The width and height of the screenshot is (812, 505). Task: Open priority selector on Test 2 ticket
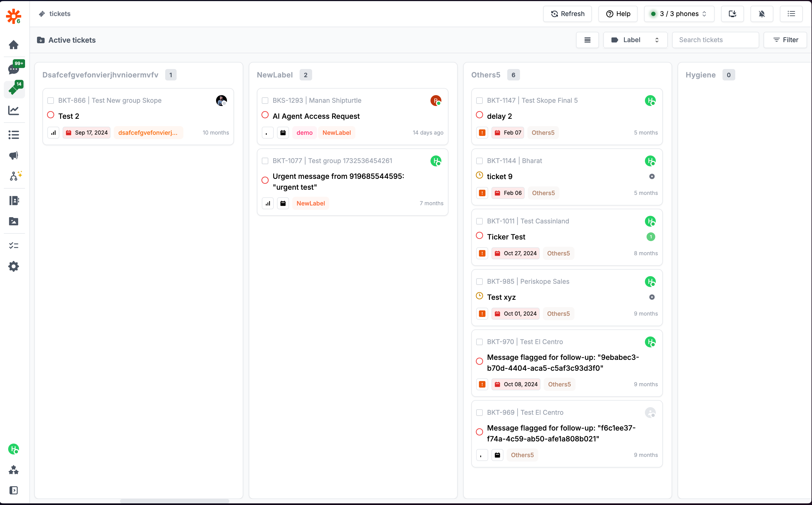point(54,133)
